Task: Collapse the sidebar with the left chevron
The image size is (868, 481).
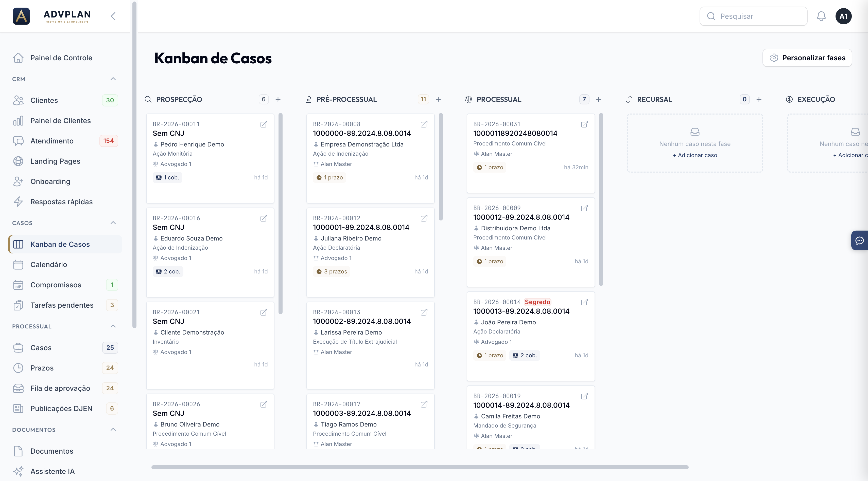Action: [x=113, y=16]
